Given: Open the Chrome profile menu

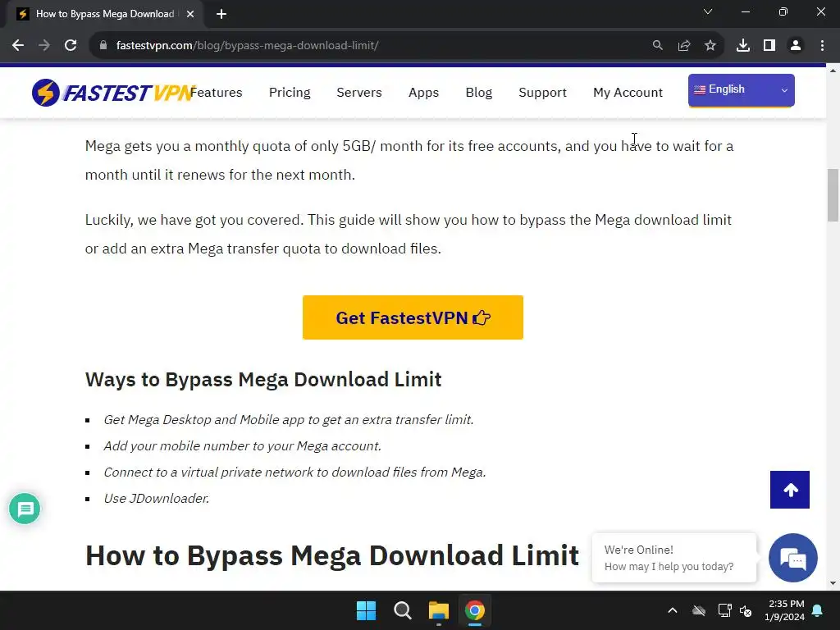Looking at the screenshot, I should tap(796, 46).
